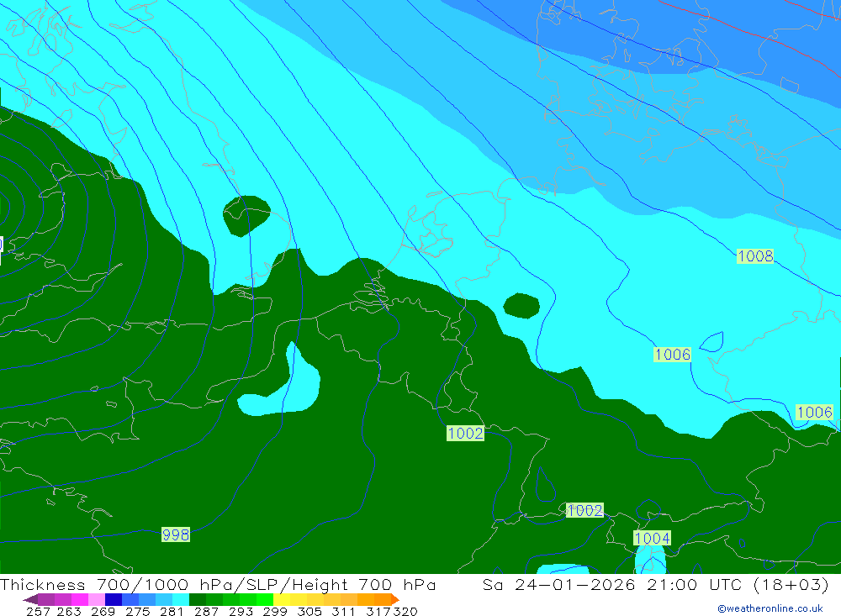This screenshot has width=841, height=616.
Task: Click the magenta legend swatch
Action: [80, 599]
